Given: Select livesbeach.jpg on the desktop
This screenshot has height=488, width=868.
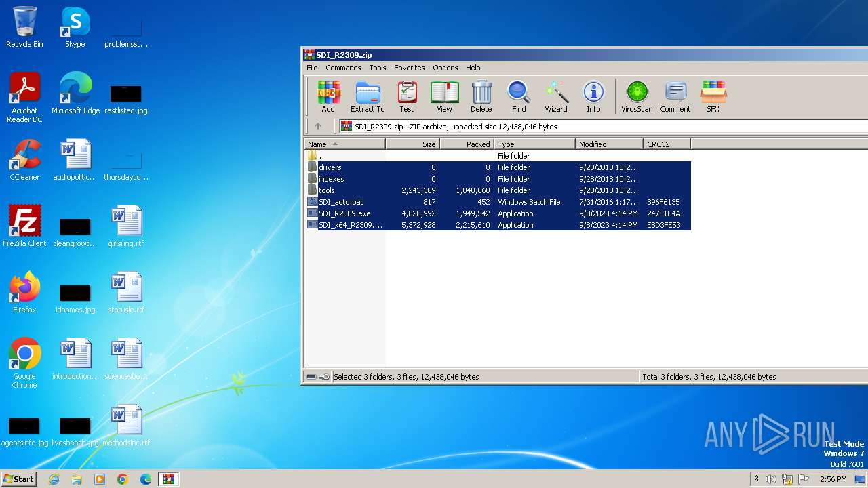Looking at the screenshot, I should pos(75,431).
